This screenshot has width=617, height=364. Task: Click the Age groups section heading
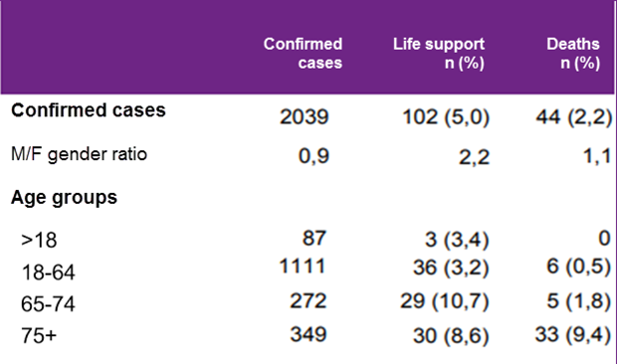coord(64,197)
